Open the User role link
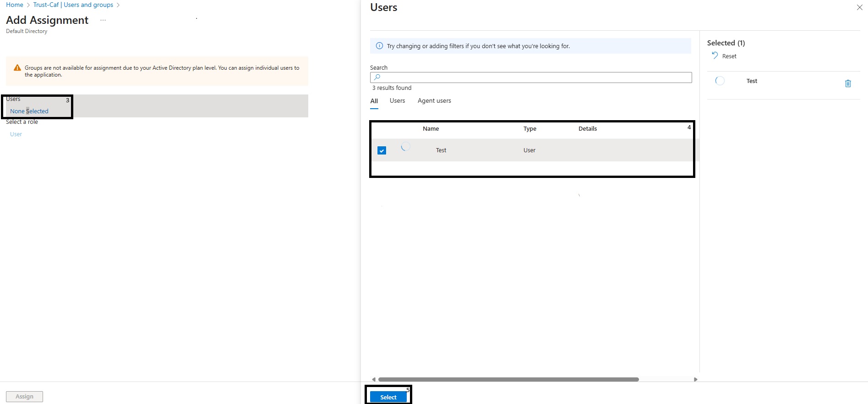The height and width of the screenshot is (404, 868). [16, 134]
